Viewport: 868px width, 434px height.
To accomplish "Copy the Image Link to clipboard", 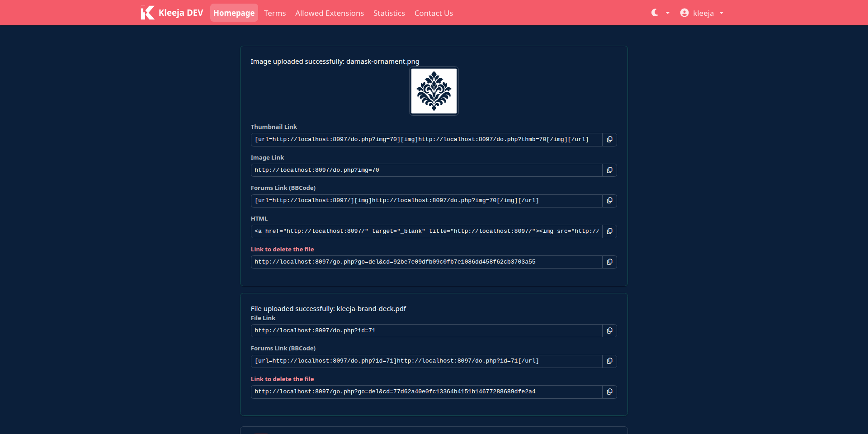I will pos(609,170).
